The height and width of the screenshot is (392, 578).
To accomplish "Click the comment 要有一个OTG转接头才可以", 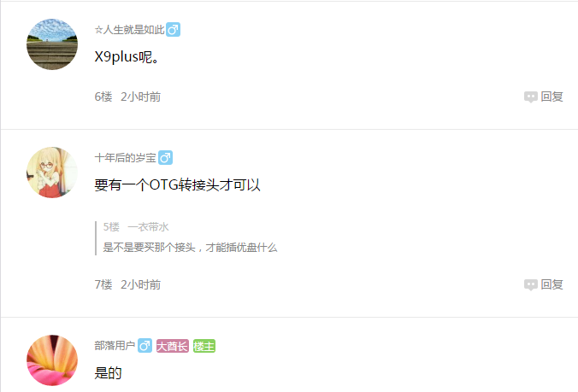I will [177, 184].
